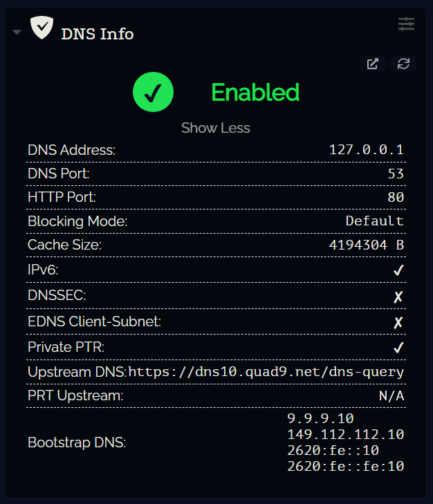Click bootstrap DNS entry 2620:fe::fe:10
The width and height of the screenshot is (433, 504).
345,466
